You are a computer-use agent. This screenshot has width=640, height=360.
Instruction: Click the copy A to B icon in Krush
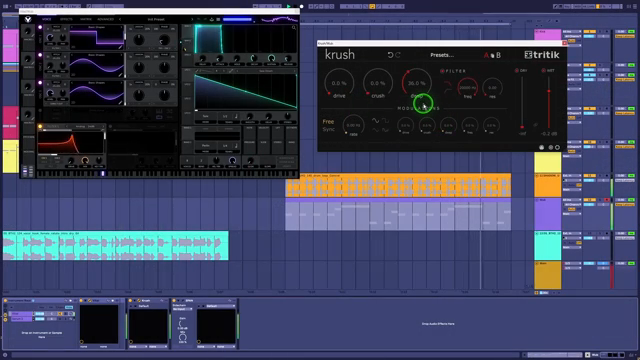pos(492,55)
